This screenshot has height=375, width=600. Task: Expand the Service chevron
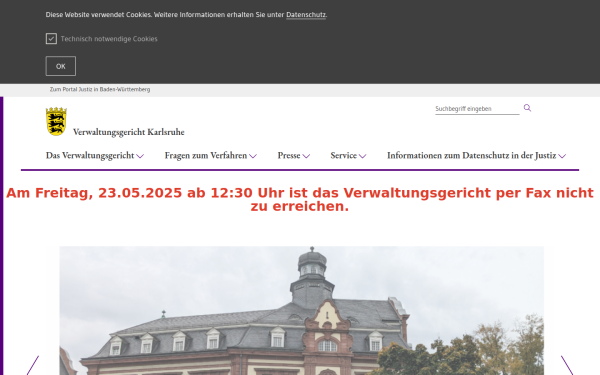tap(362, 156)
